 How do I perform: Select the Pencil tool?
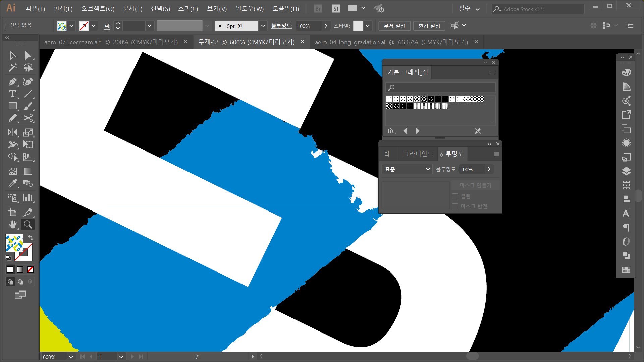pyautogui.click(x=13, y=118)
